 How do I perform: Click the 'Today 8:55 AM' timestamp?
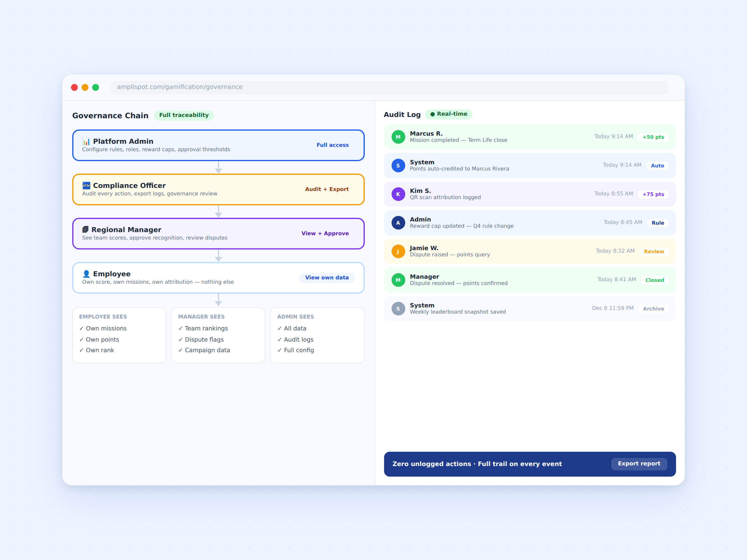(613, 194)
